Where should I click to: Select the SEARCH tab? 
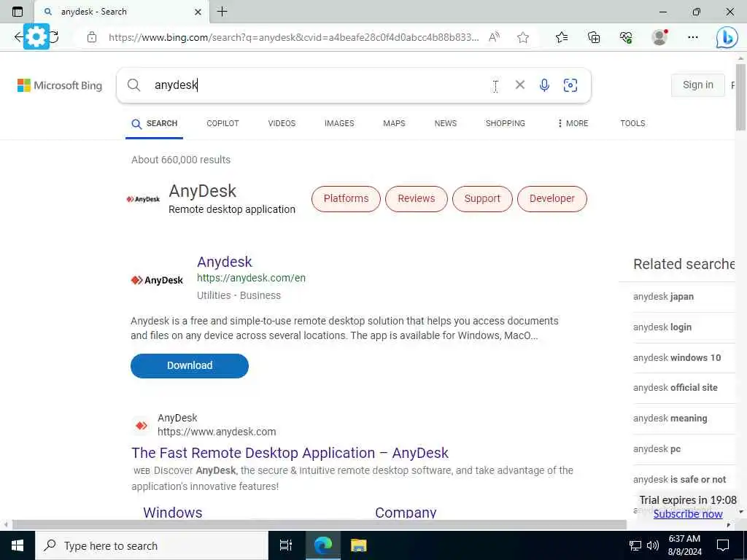coord(155,123)
